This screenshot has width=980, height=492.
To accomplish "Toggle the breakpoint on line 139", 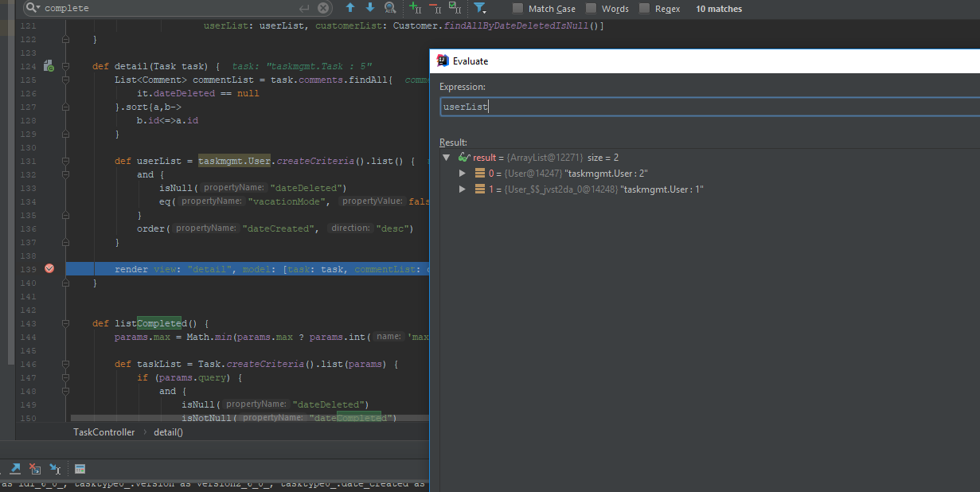I will [x=49, y=269].
